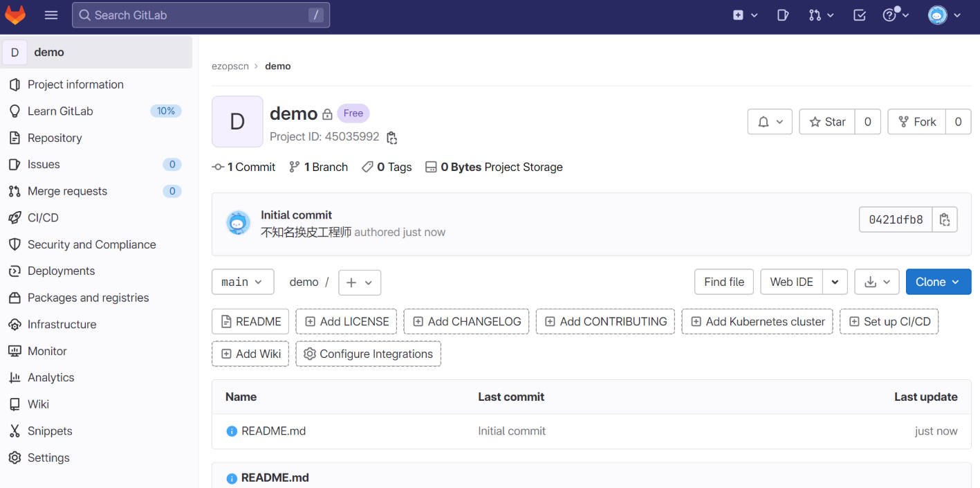Viewport: 980px width, 488px height.
Task: Go to Learn GitLab in sidebar
Action: pyautogui.click(x=96, y=111)
